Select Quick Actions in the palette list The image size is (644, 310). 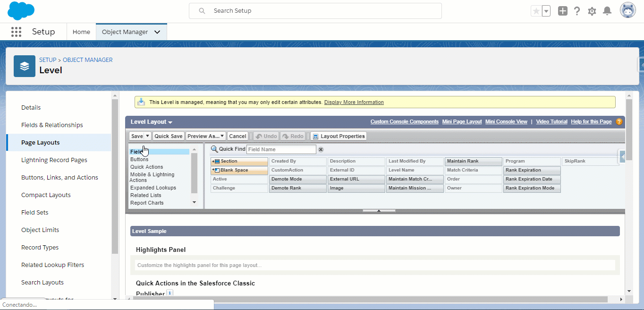pyautogui.click(x=147, y=167)
